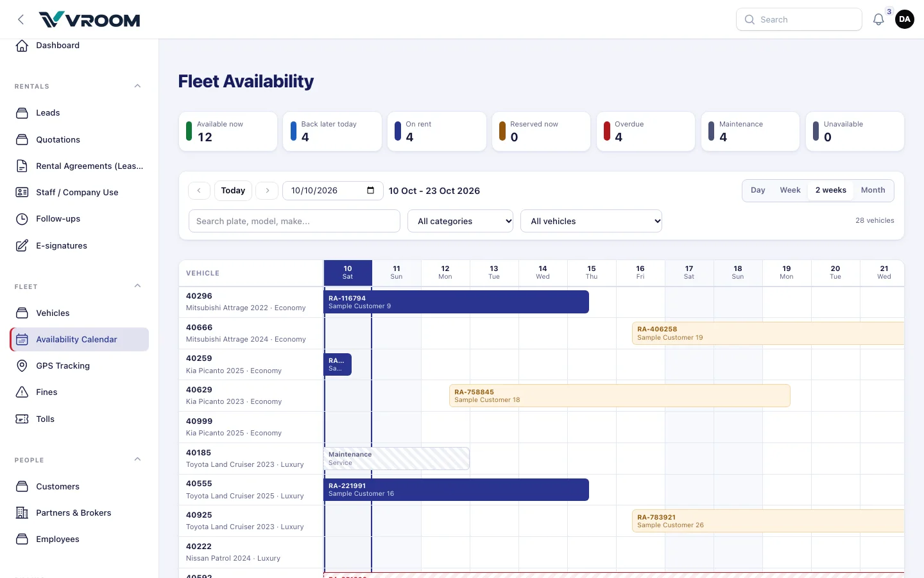This screenshot has height=578, width=924.
Task: Click the Customers sidebar icon
Action: tap(22, 486)
